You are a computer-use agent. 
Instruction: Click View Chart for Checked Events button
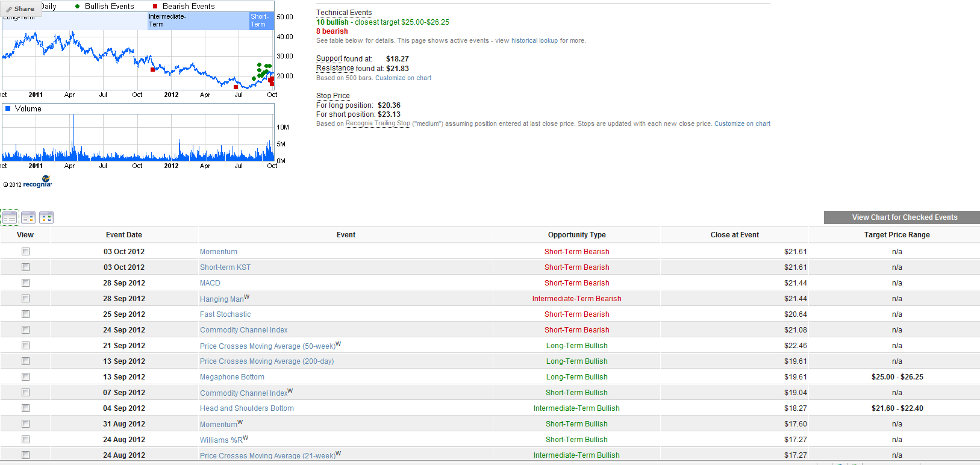pos(902,217)
